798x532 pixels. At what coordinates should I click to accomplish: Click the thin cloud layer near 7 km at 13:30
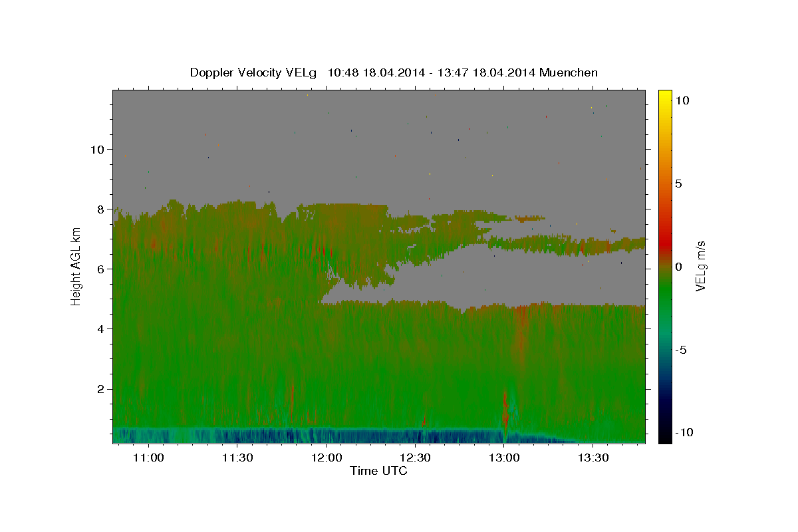(x=593, y=245)
